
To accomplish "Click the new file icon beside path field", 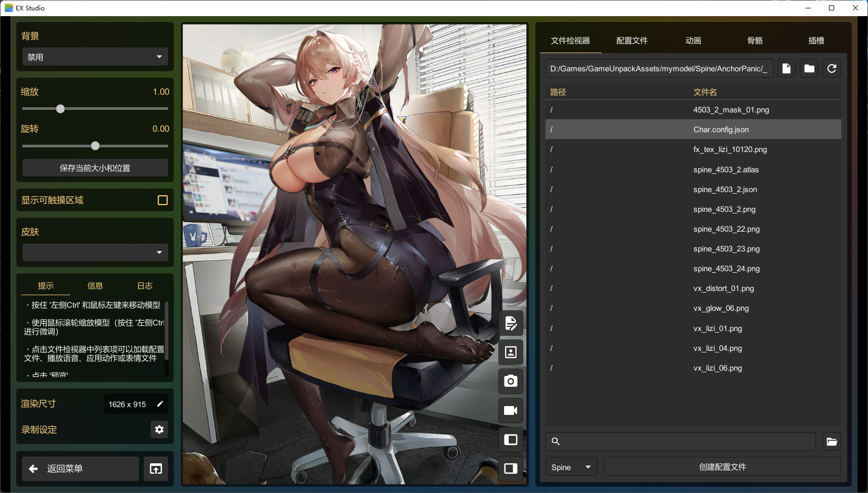I will [786, 69].
